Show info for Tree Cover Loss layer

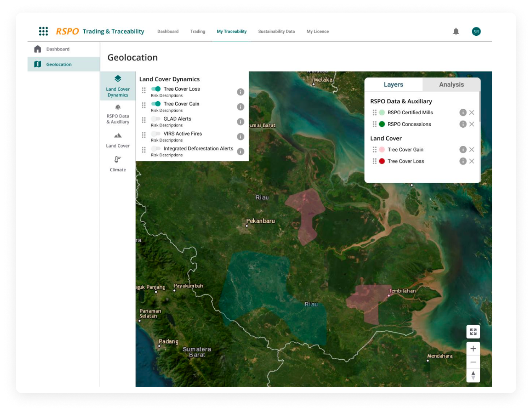(240, 92)
